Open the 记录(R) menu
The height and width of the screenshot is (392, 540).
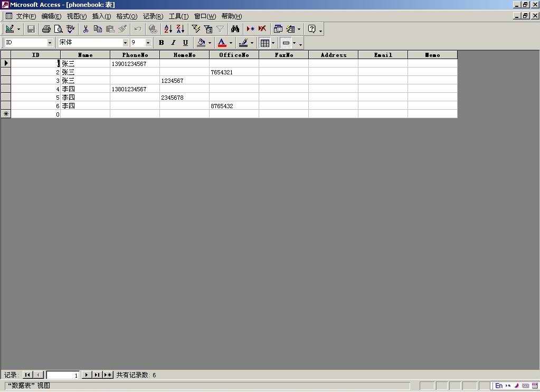click(x=153, y=16)
